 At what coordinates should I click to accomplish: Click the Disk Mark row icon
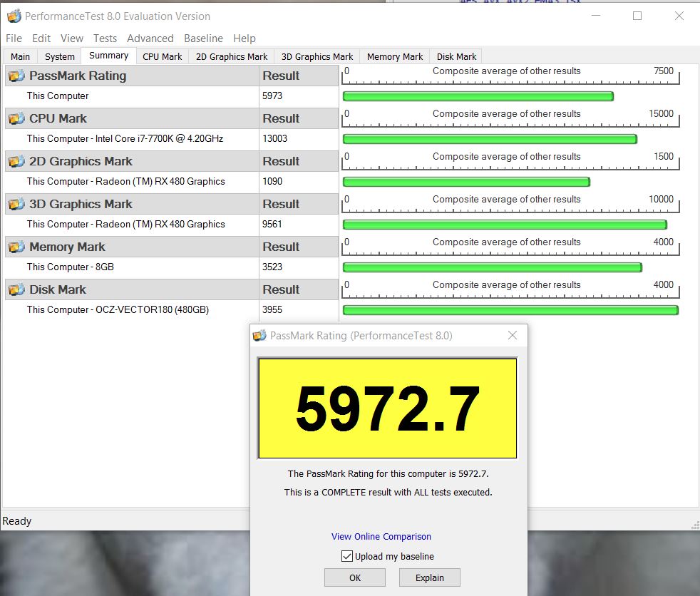pyautogui.click(x=16, y=290)
